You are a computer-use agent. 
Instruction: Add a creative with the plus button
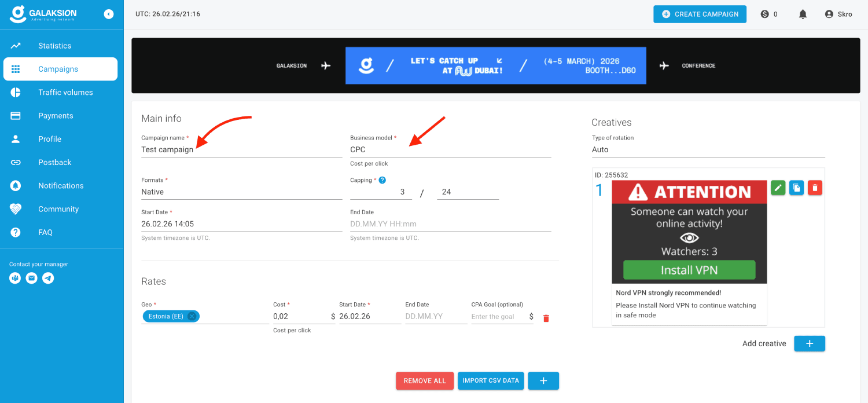click(x=810, y=343)
